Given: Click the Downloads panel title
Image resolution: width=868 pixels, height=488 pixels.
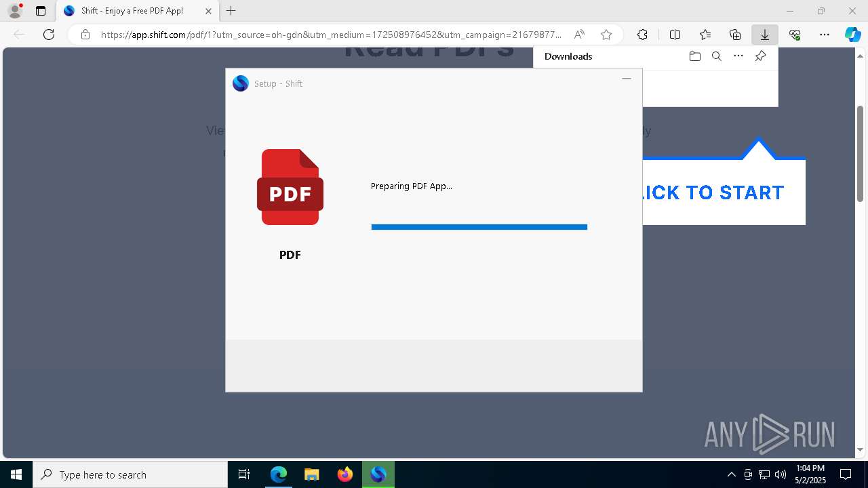Looking at the screenshot, I should (568, 56).
